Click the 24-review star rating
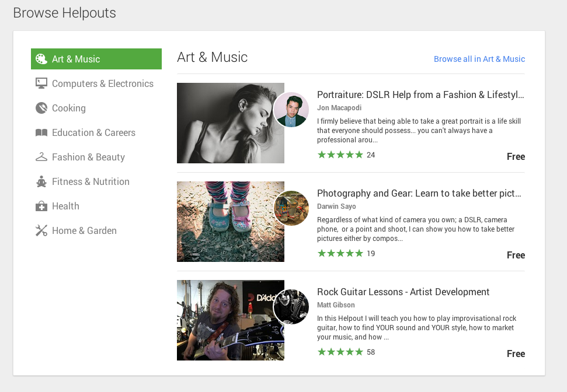 pyautogui.click(x=346, y=155)
